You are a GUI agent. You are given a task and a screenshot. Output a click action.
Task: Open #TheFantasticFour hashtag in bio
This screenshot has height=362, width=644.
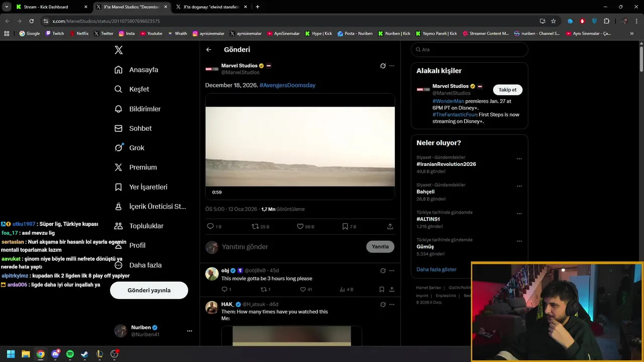point(453,115)
